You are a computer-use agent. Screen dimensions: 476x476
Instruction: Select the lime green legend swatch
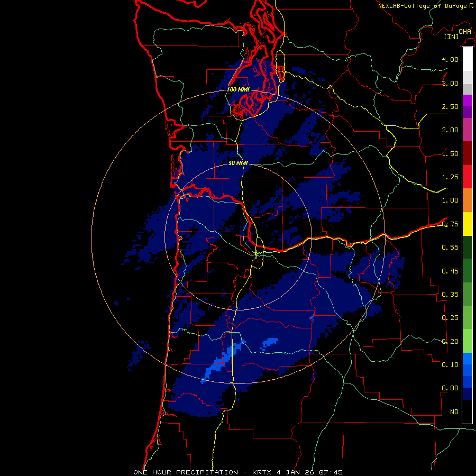pos(467,341)
